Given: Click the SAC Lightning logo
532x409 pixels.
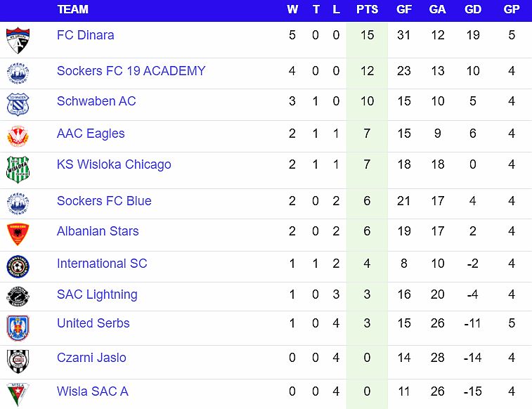Looking at the screenshot, I should tap(17, 296).
